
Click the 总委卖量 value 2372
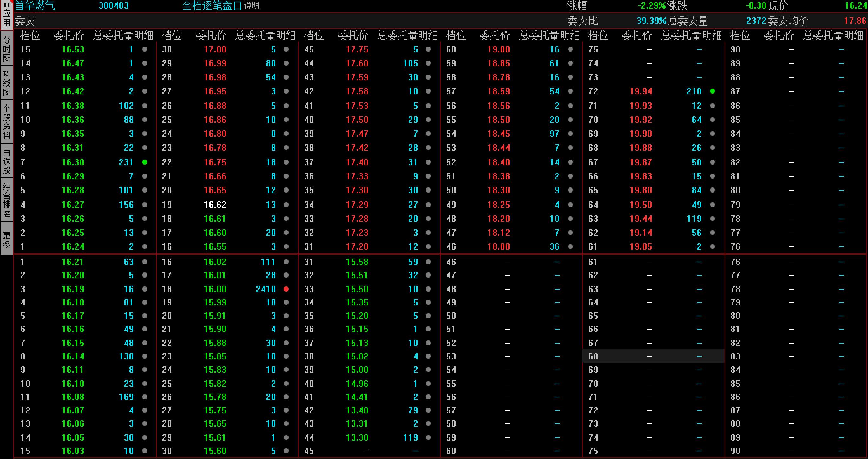coord(756,21)
